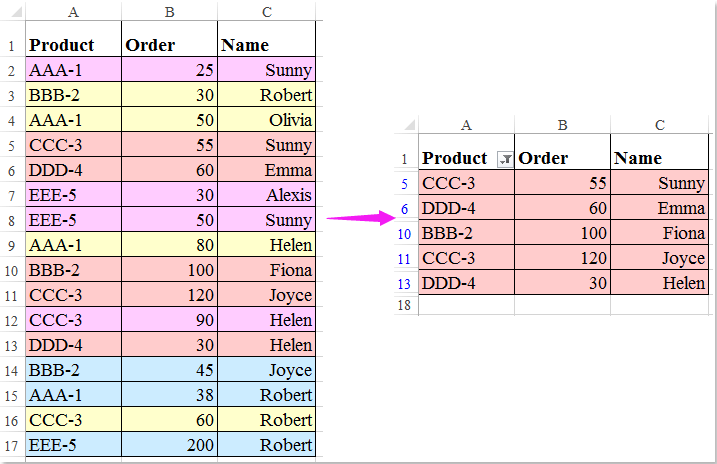Viewport: 717px width, 464px height.
Task: Select the Order cell showing 90
Action: [x=169, y=320]
